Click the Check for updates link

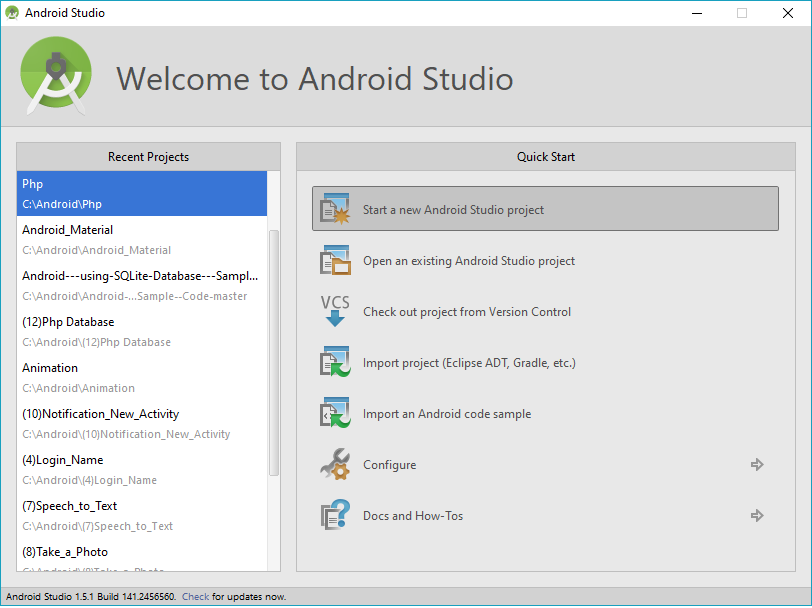pos(195,597)
